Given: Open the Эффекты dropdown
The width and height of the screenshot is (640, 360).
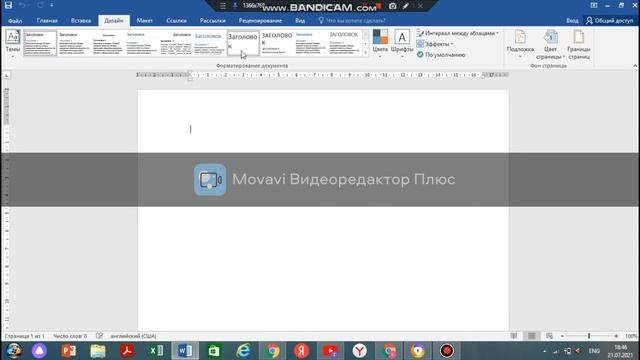Looking at the screenshot, I should coord(435,44).
